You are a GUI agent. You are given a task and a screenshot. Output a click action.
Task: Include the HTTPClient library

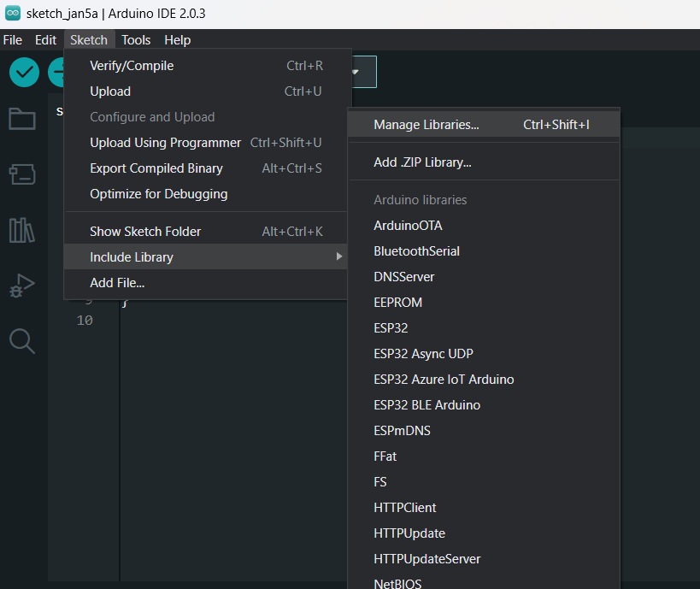pos(484,508)
